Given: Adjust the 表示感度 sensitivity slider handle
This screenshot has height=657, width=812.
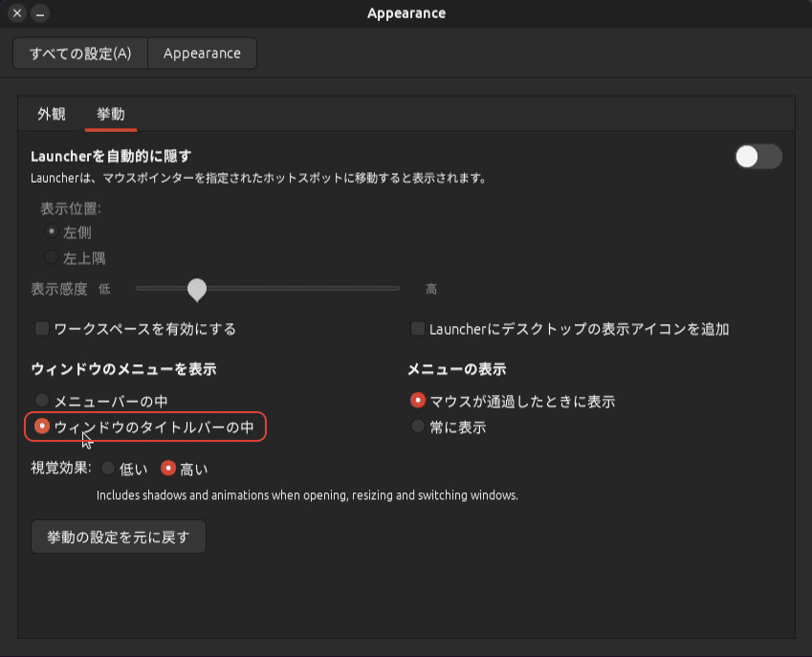Looking at the screenshot, I should pos(197,289).
